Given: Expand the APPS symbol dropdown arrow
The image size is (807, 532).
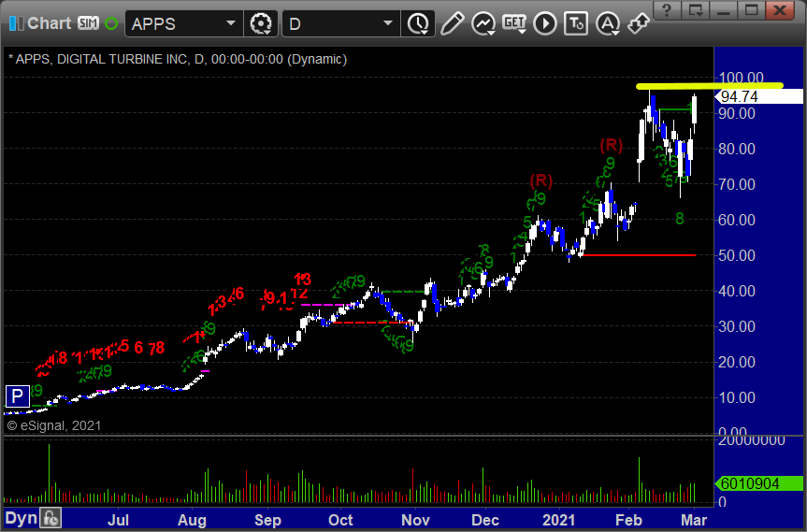Looking at the screenshot, I should 231,23.
